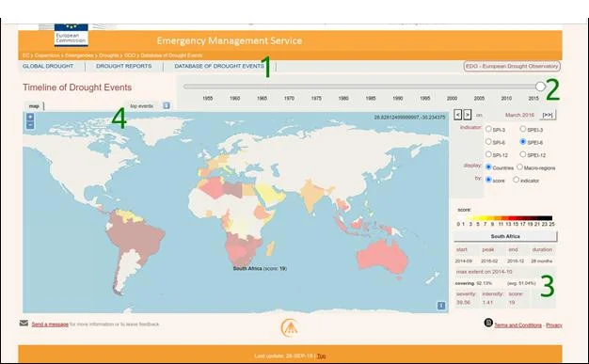Open the info icon beside top events

point(167,105)
